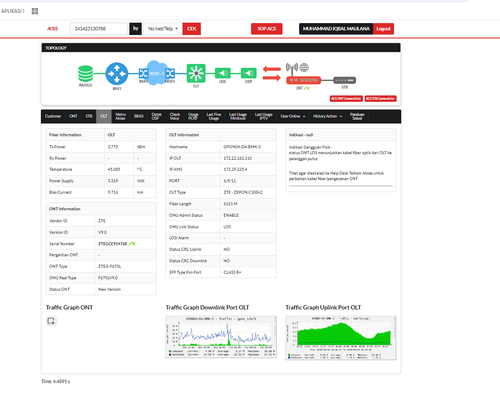Click the OLT IP value 172.22.162.110

(238, 158)
